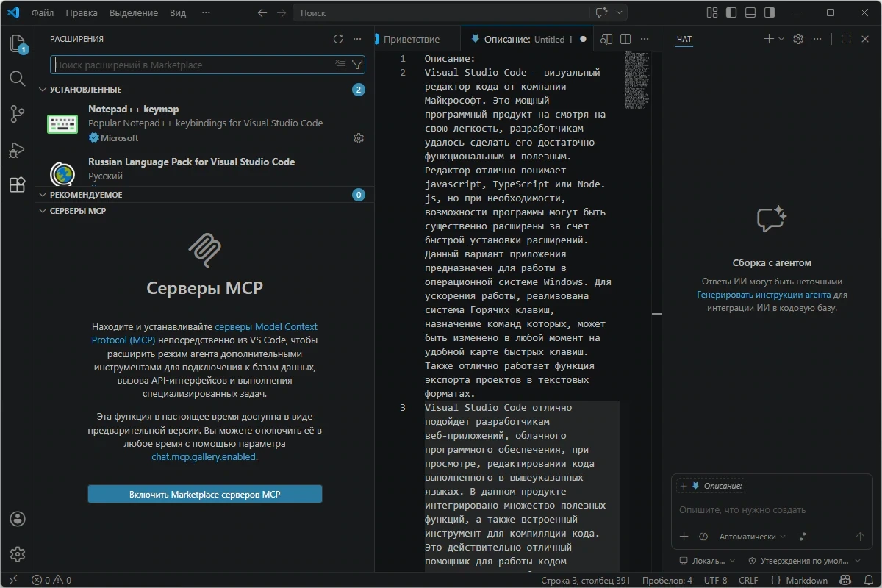Refresh the extensions list

(x=338, y=39)
